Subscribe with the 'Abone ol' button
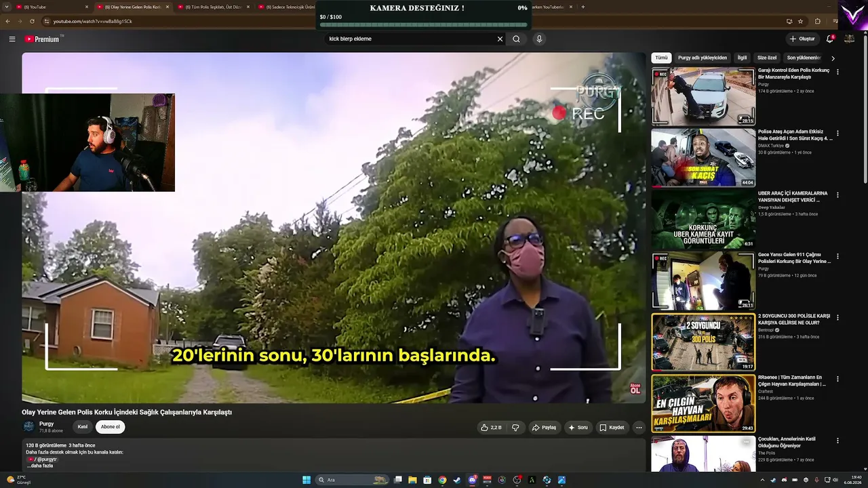 click(111, 427)
